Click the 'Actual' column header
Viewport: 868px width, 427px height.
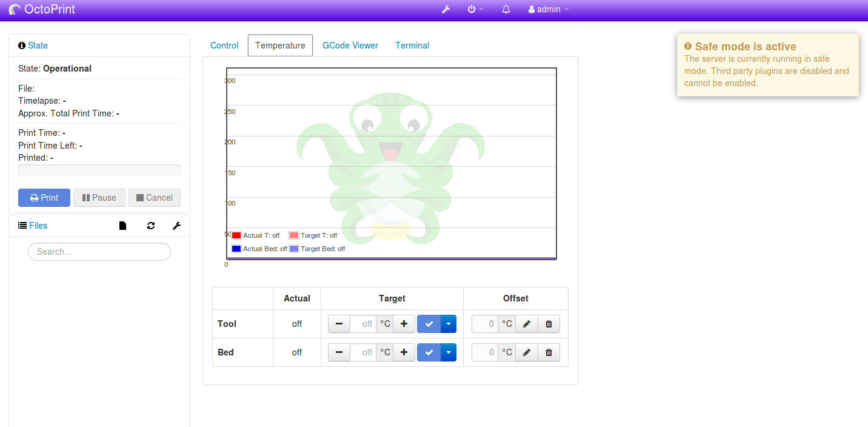pyautogui.click(x=297, y=298)
